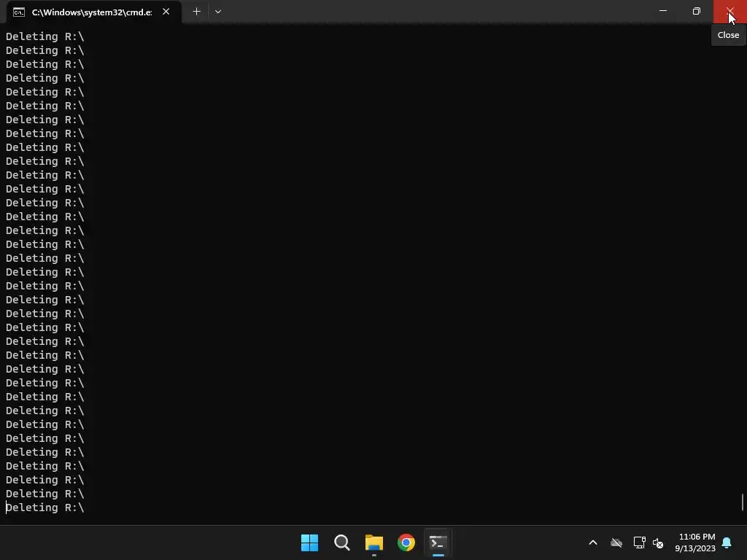This screenshot has height=560, width=747.
Task: Close the terminal window
Action: point(729,10)
